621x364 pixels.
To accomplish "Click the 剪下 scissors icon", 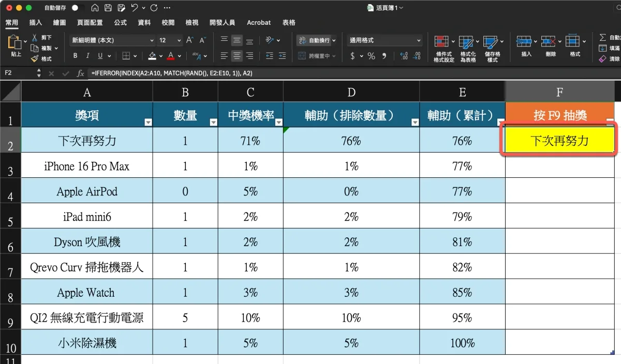I will (35, 38).
